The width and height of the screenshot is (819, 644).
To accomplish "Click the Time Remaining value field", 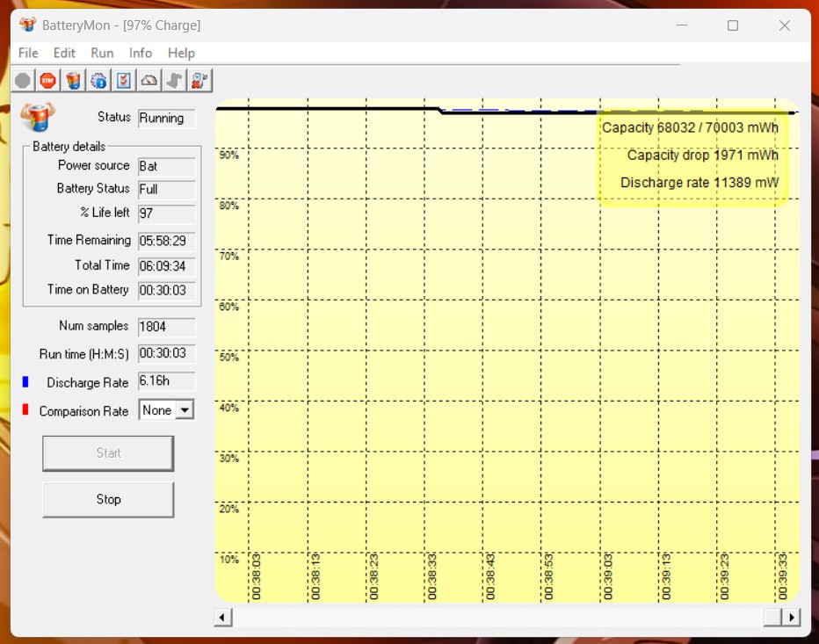I will [x=166, y=241].
